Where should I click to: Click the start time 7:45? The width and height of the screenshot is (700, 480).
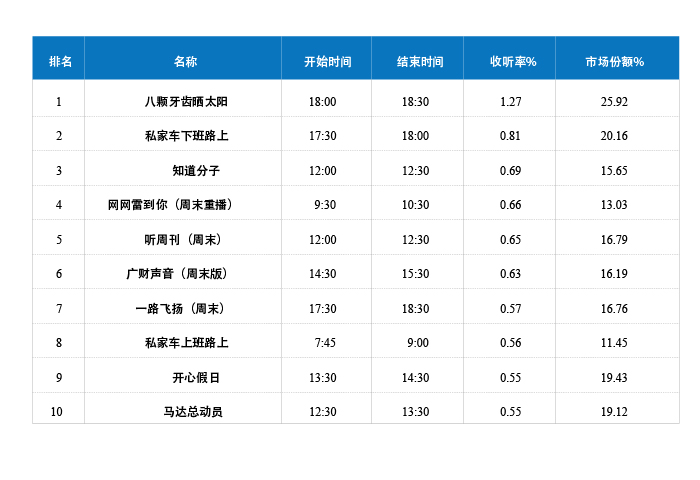pyautogui.click(x=325, y=342)
